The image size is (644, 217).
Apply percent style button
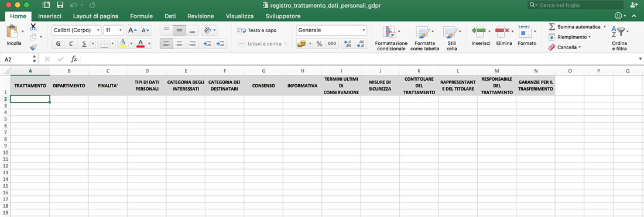(x=319, y=43)
